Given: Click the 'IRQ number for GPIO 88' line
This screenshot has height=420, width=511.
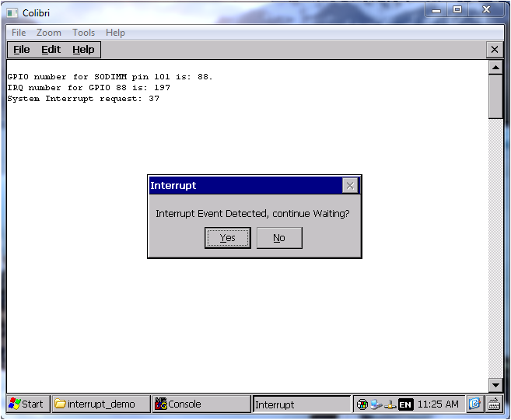Looking at the screenshot, I should [x=89, y=88].
